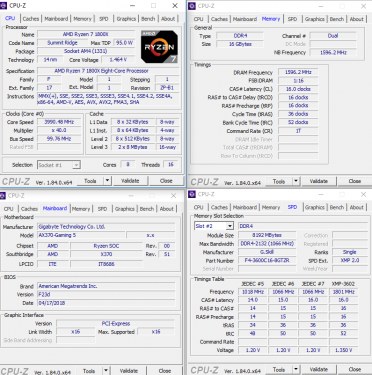Image resolution: width=372 pixels, height=375 pixels.
Task: Click the AX370-Gaming 5 model field
Action: 81,235
